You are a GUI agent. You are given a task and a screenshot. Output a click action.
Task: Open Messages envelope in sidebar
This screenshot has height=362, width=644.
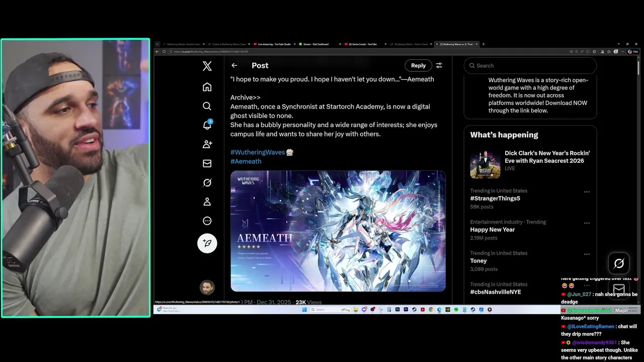coord(207,163)
